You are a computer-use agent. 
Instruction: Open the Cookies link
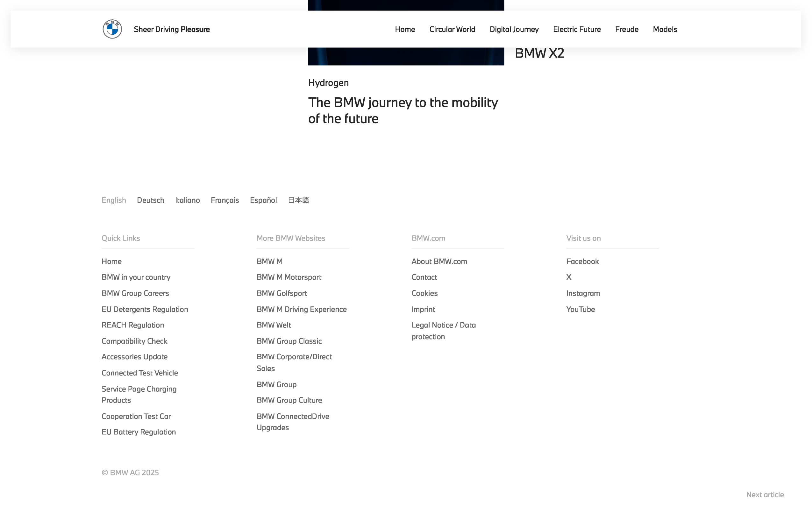pyautogui.click(x=424, y=293)
